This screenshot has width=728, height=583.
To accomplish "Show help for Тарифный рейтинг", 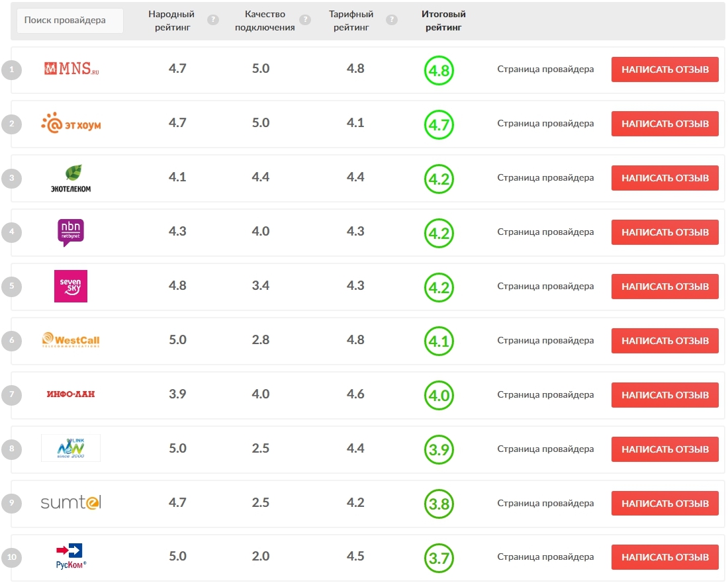I will (x=391, y=20).
